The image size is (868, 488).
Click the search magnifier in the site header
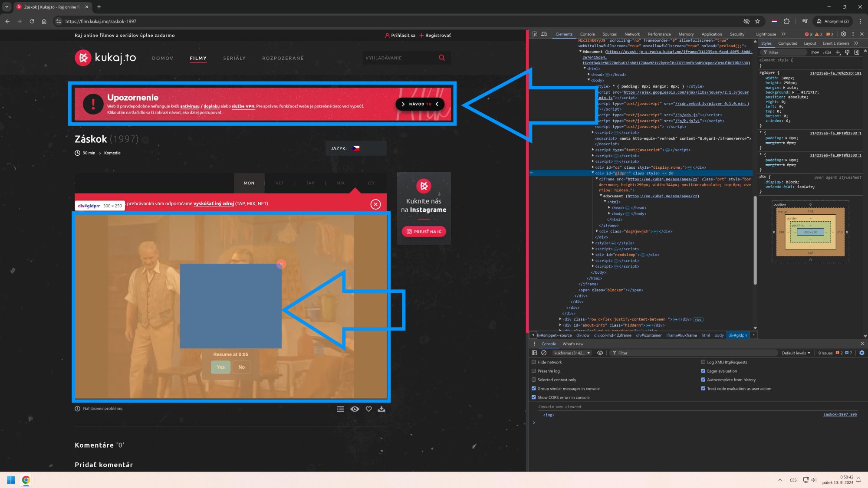pos(442,57)
